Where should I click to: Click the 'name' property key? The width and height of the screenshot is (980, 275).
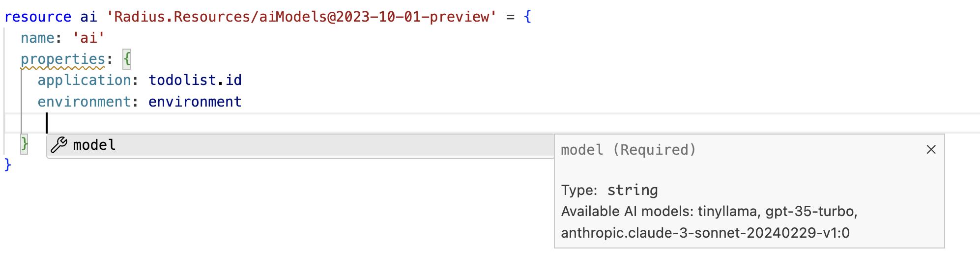pyautogui.click(x=38, y=38)
